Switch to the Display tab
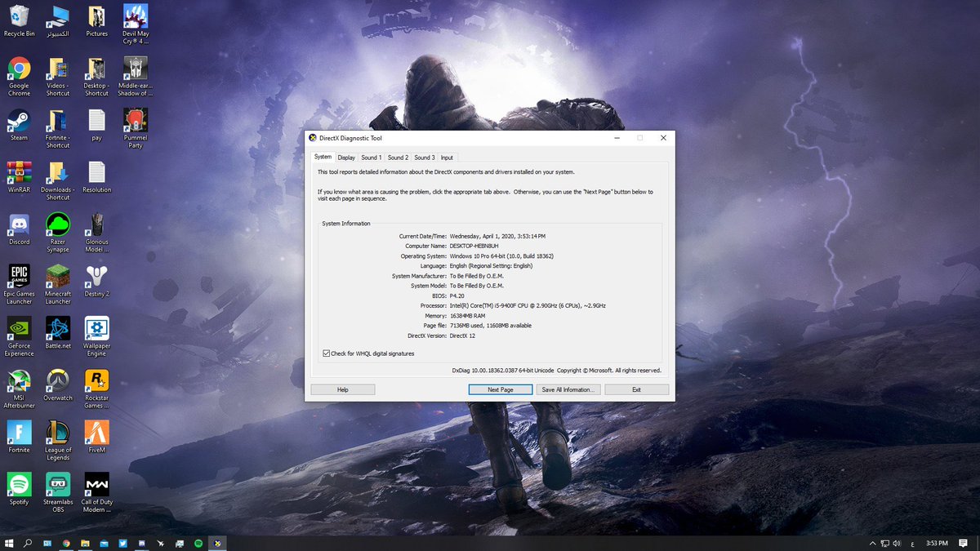The image size is (980, 551). [346, 158]
